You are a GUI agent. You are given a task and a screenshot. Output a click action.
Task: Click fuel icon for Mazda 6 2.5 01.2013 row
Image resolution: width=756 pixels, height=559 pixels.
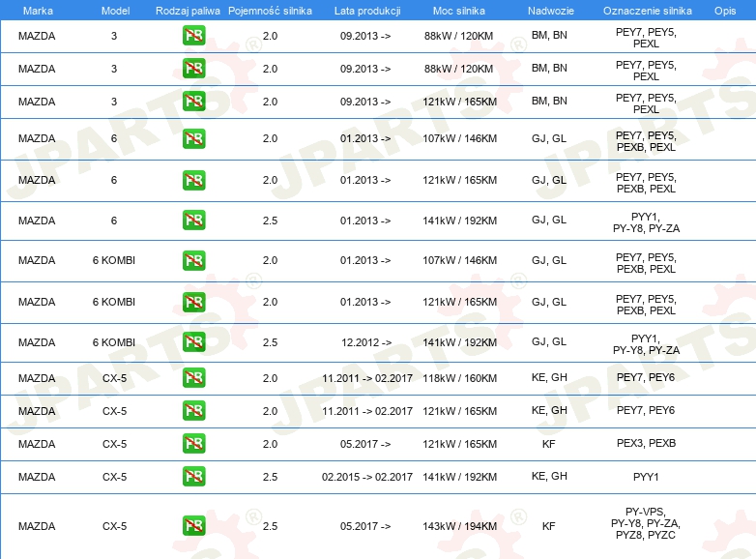193,220
